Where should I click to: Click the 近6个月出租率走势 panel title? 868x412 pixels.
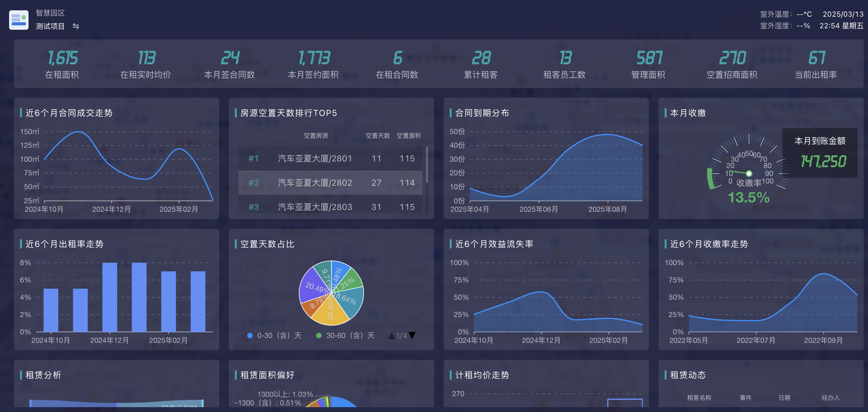(64, 244)
